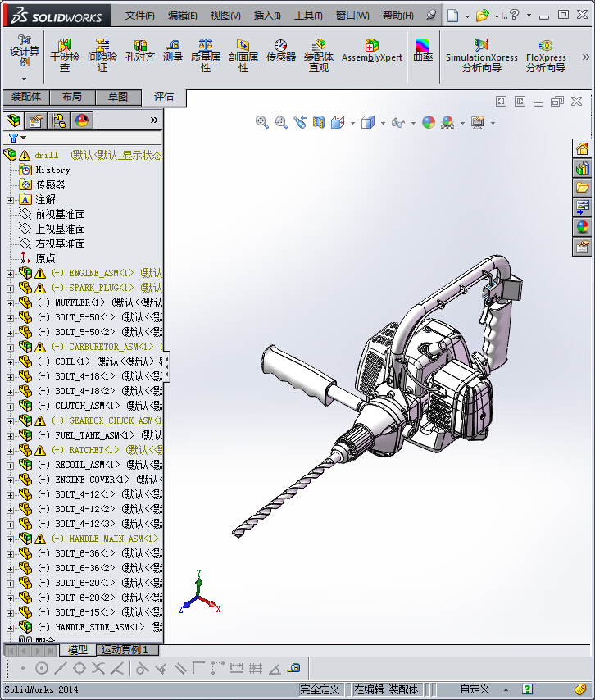Open SolidWorks Resources house task pane
The width and height of the screenshot is (595, 700).
(582, 148)
